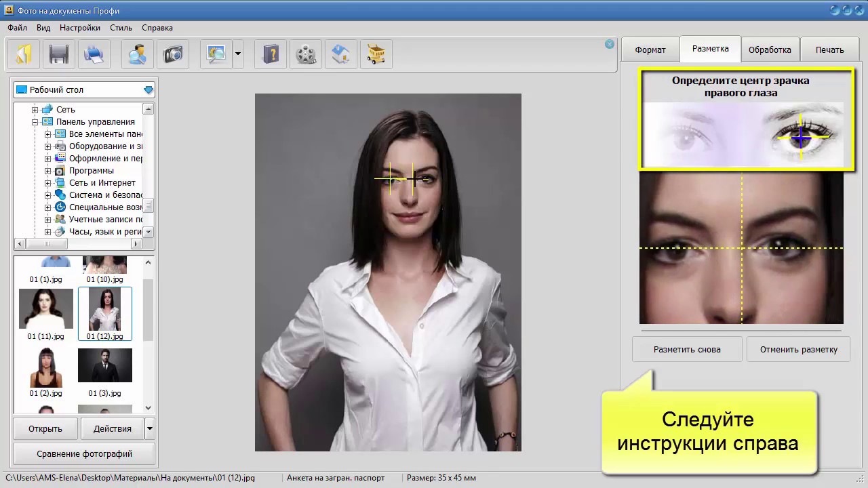868x488 pixels.
Task: Click the picture zoom magnifier icon
Action: pyautogui.click(x=216, y=54)
